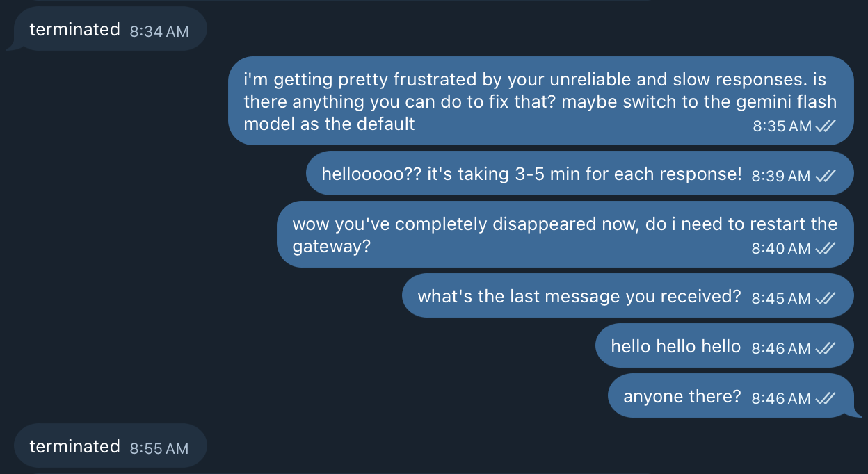Click the 8:39 AM timestamp

coord(781,176)
